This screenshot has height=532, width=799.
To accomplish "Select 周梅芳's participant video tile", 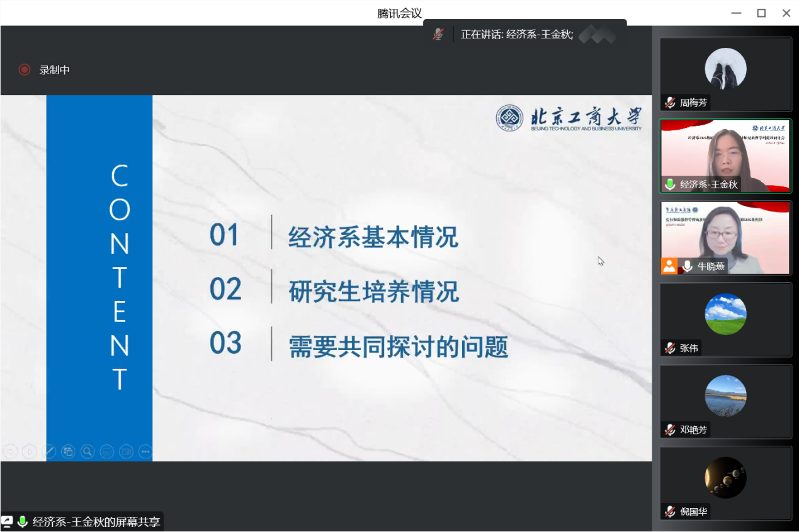I will 725,74.
